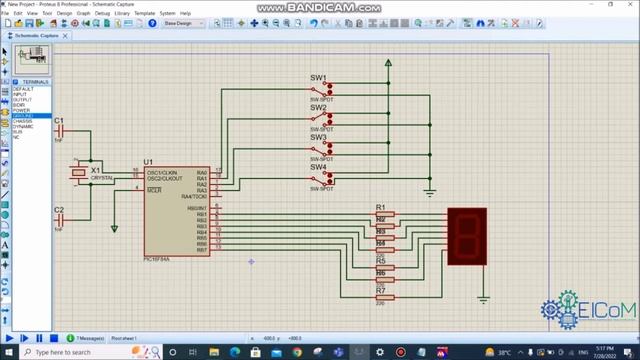
Task: Open the Library menu
Action: pyautogui.click(x=122, y=13)
